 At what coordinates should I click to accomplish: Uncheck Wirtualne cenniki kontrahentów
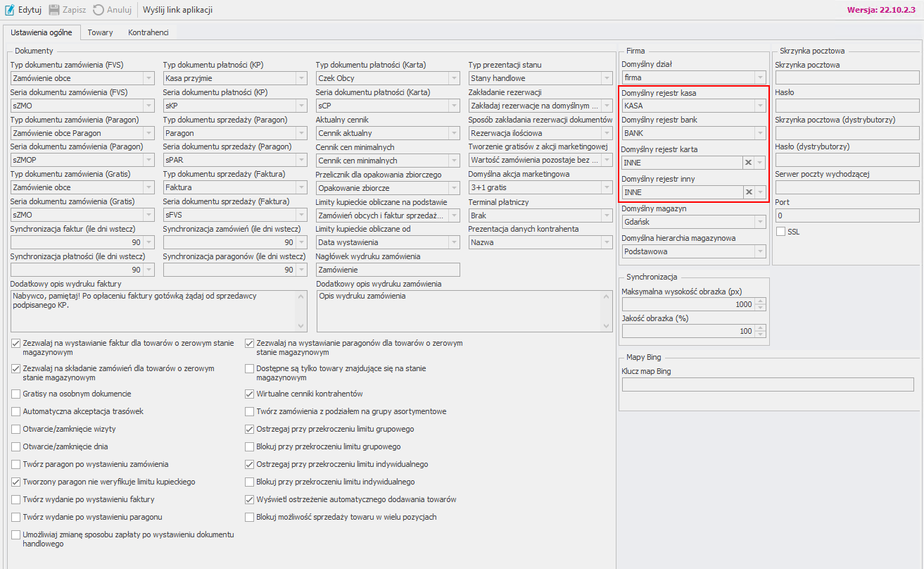pyautogui.click(x=250, y=394)
